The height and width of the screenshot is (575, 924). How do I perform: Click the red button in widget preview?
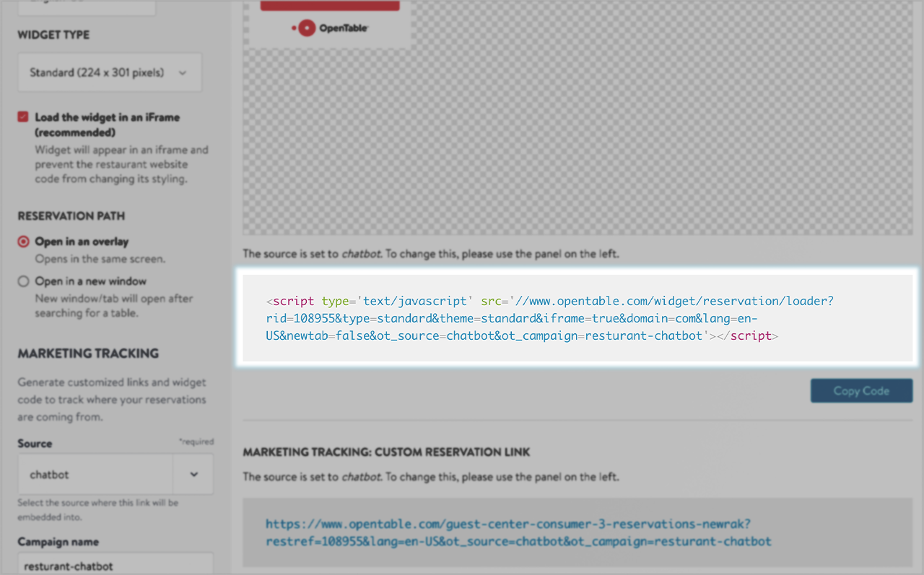pos(330,5)
